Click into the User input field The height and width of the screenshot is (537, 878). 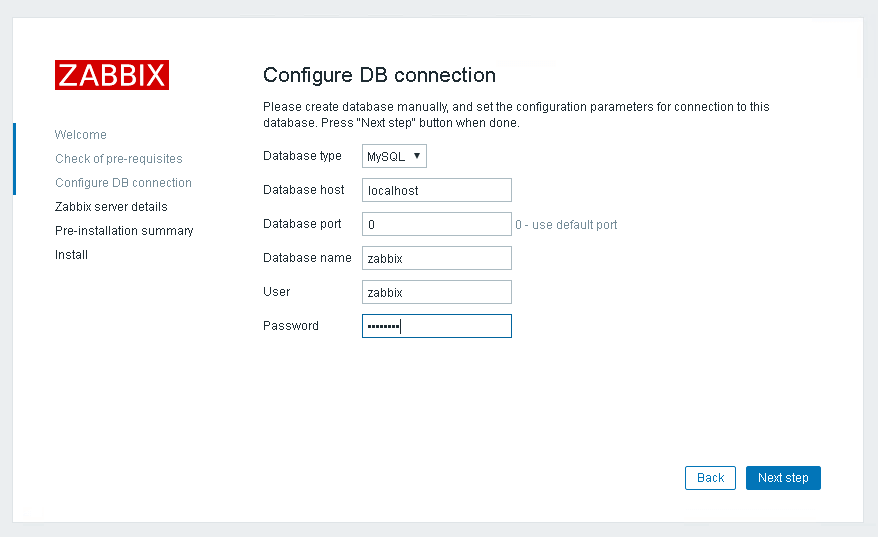click(436, 292)
